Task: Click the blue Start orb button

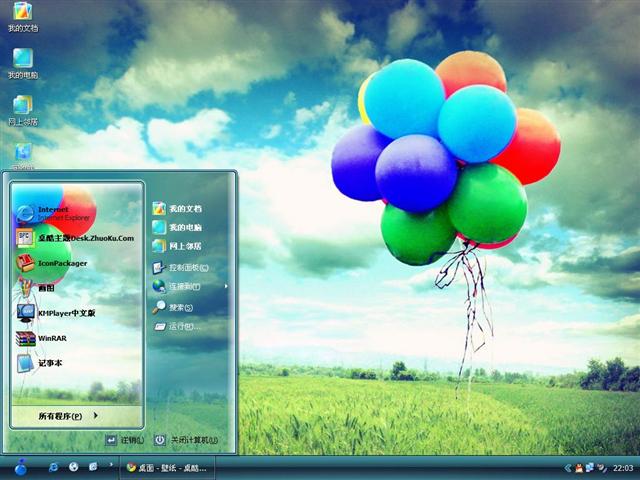Action: coord(21,467)
